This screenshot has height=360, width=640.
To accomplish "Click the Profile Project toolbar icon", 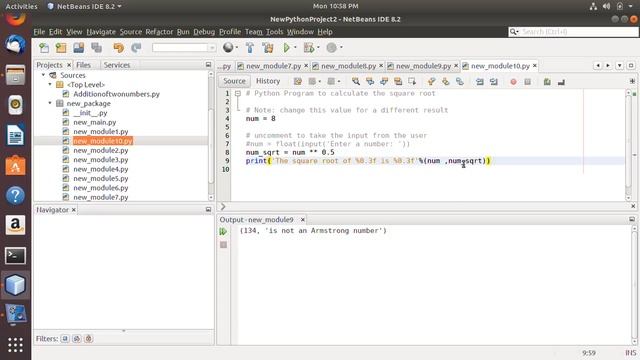I will (x=331, y=48).
